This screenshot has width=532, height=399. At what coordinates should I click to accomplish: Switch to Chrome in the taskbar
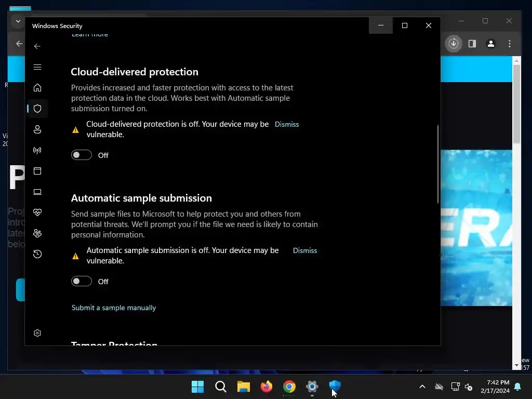pos(289,387)
